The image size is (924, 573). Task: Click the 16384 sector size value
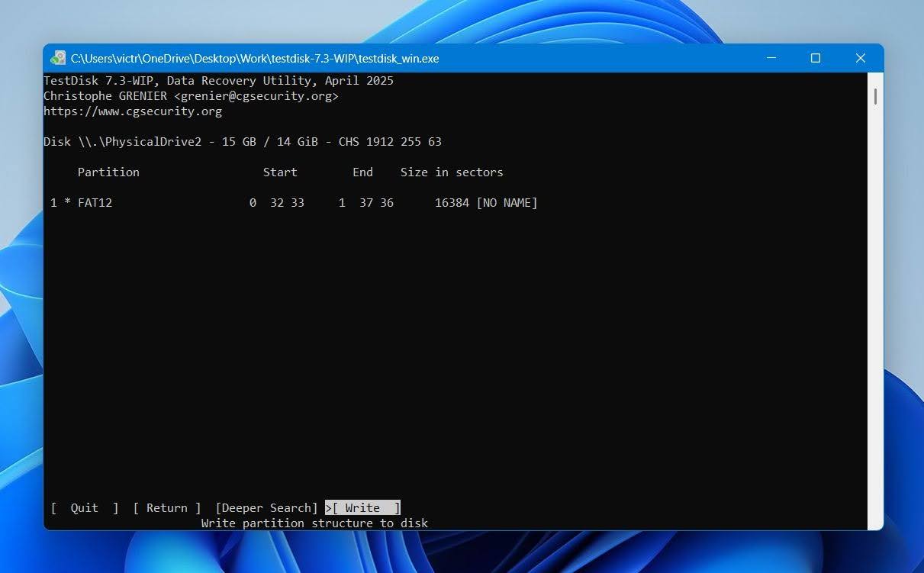452,203
